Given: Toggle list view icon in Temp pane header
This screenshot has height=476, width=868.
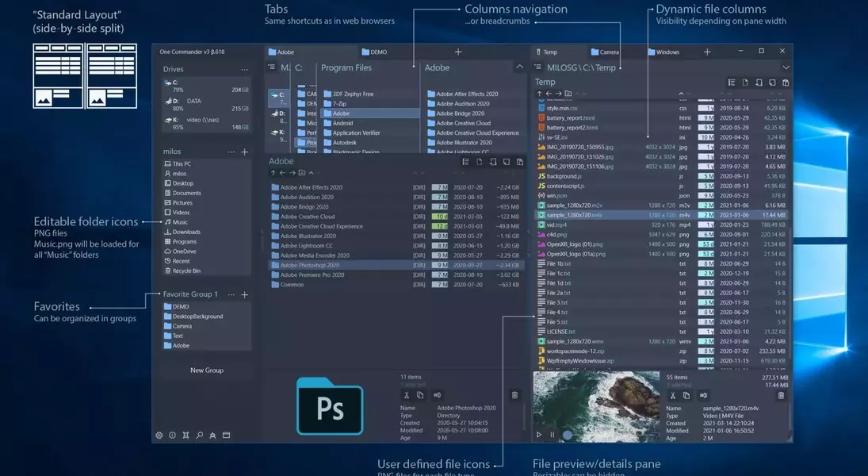Looking at the screenshot, I should [x=732, y=83].
